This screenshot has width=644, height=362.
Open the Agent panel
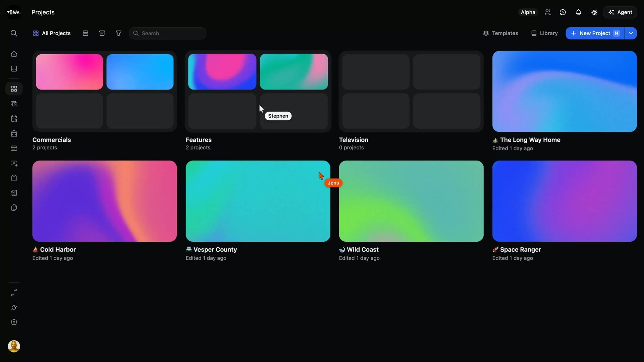click(x=620, y=12)
